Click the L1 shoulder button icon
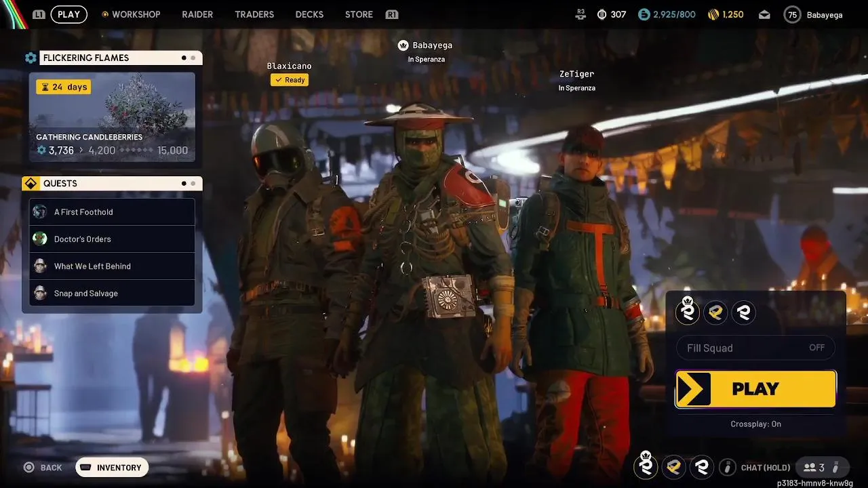 click(39, 14)
